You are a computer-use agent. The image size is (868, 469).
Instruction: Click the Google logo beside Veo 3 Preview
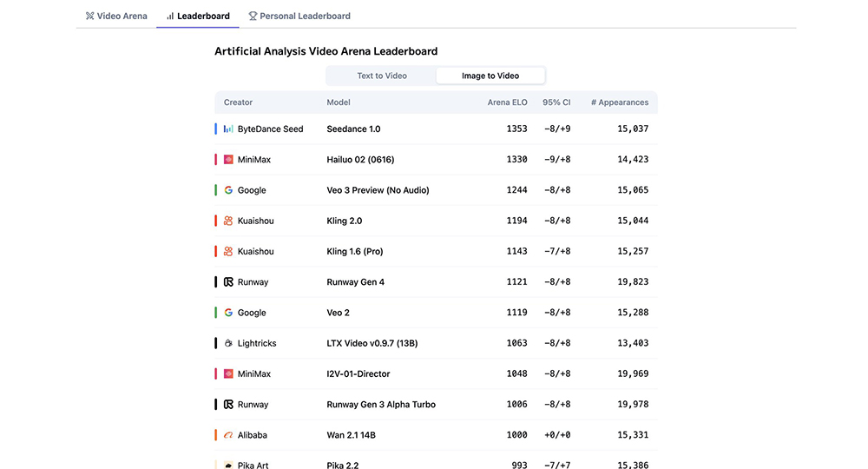point(228,190)
